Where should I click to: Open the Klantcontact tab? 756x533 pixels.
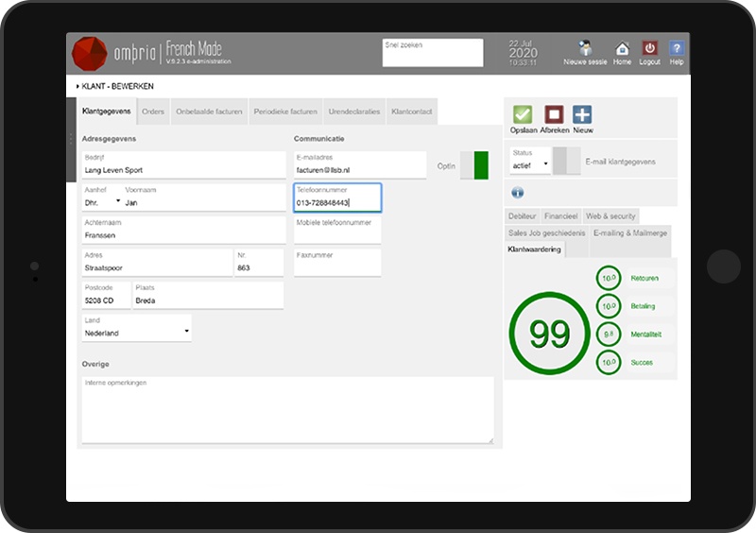(x=412, y=112)
